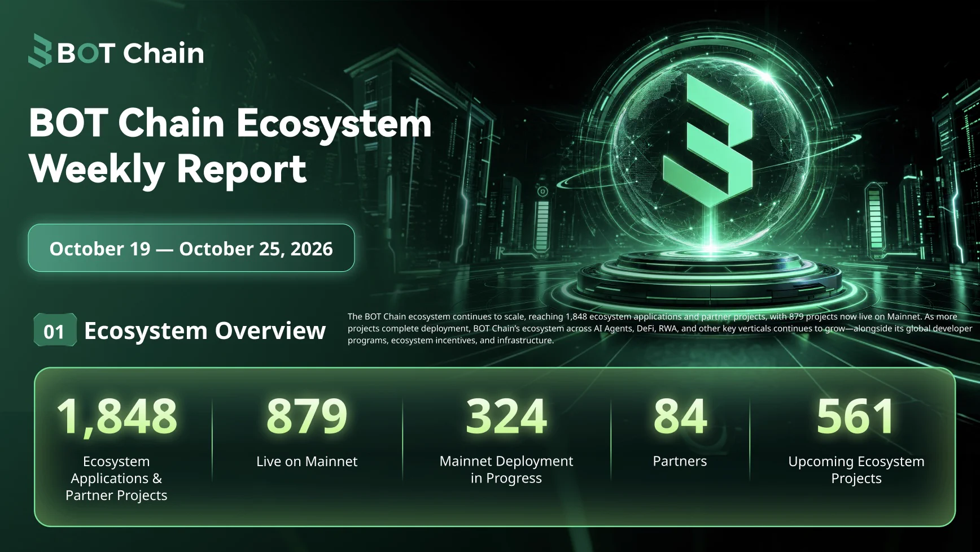The image size is (980, 552).
Task: Click the 879 figure
Action: coord(307,416)
